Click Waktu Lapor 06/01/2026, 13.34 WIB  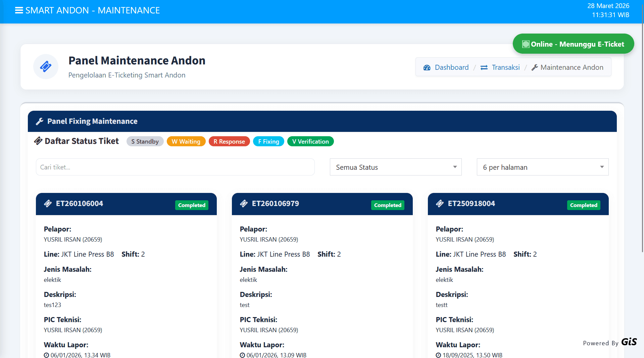tap(81, 355)
